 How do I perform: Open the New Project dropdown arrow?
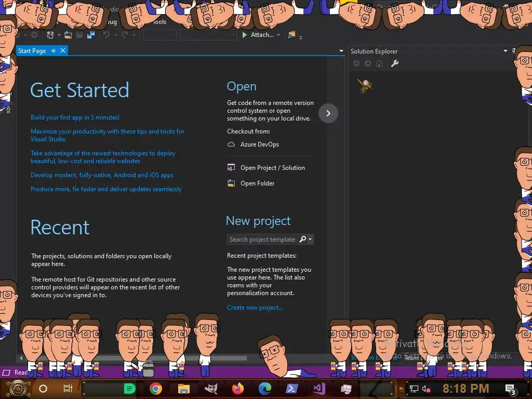59,35
